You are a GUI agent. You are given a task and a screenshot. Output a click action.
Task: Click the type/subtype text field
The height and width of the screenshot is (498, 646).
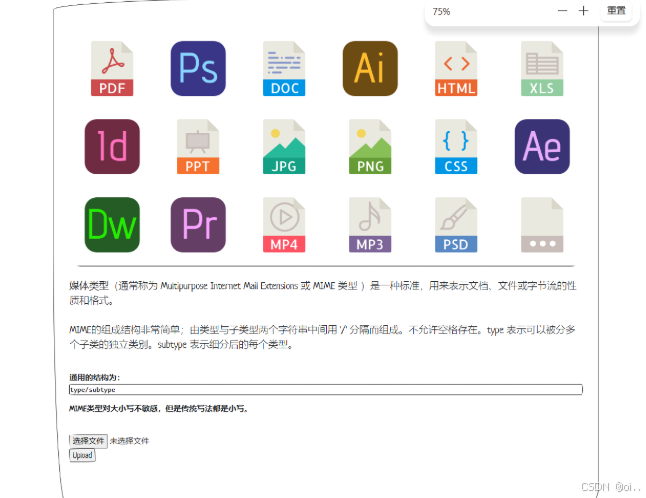[326, 390]
